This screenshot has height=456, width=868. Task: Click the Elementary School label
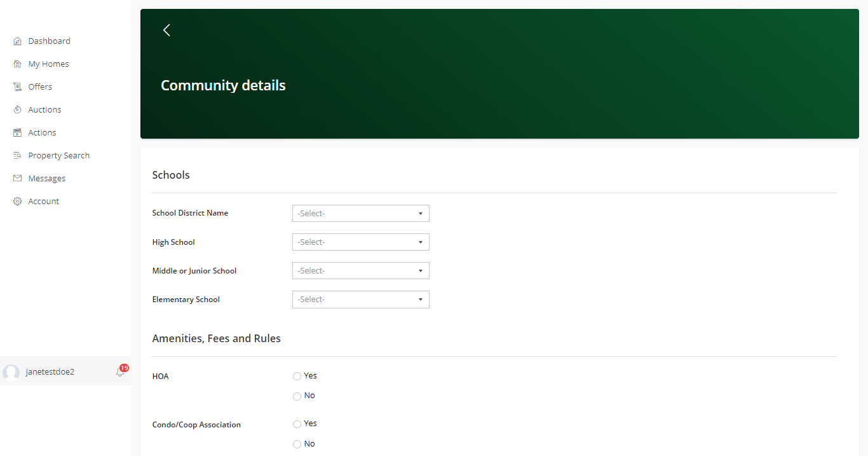[x=186, y=300]
